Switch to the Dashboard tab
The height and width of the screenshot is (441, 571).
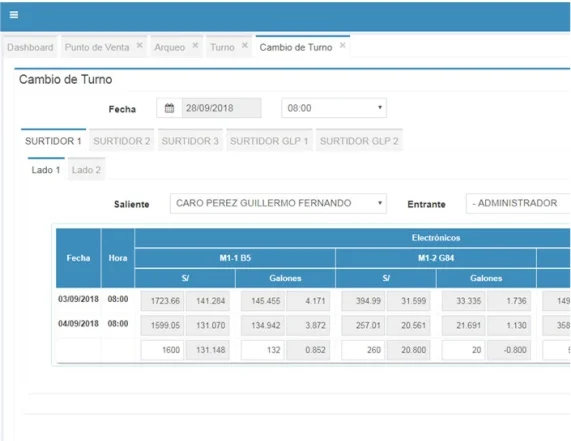30,47
